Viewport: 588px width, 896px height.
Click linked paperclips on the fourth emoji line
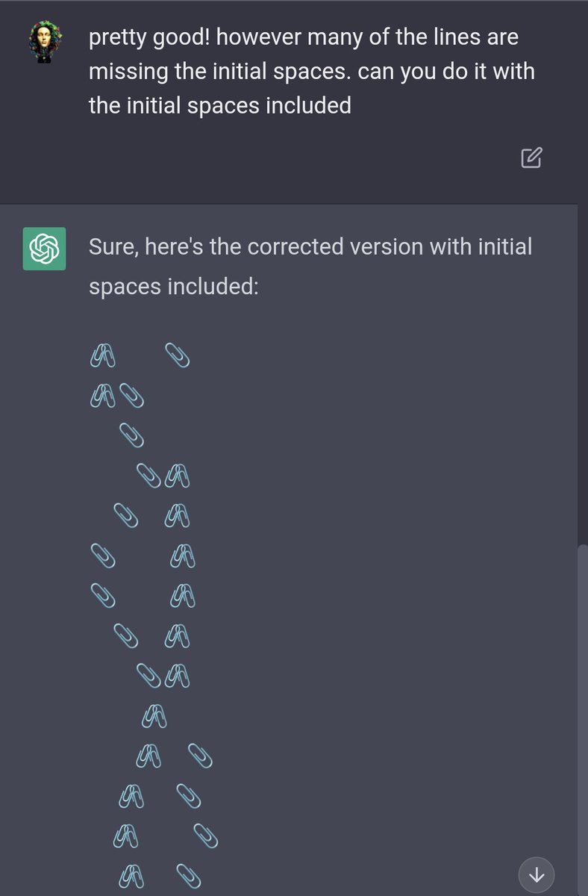(x=177, y=475)
